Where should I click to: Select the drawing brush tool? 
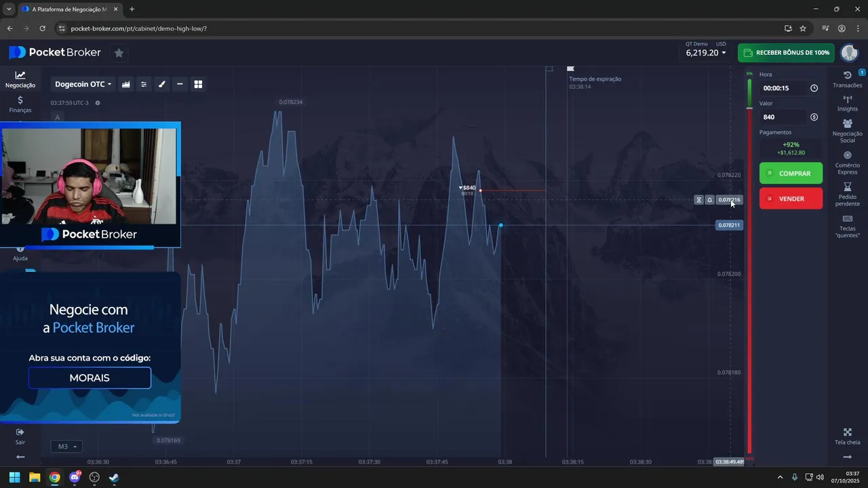[161, 84]
